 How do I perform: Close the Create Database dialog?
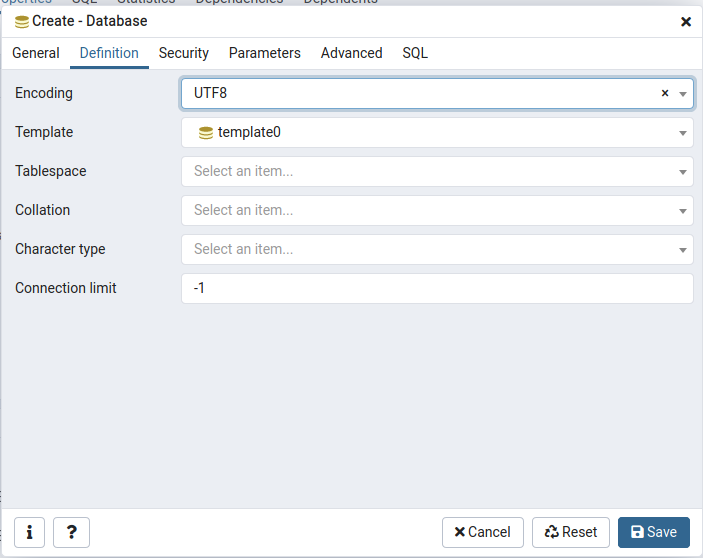click(x=686, y=21)
